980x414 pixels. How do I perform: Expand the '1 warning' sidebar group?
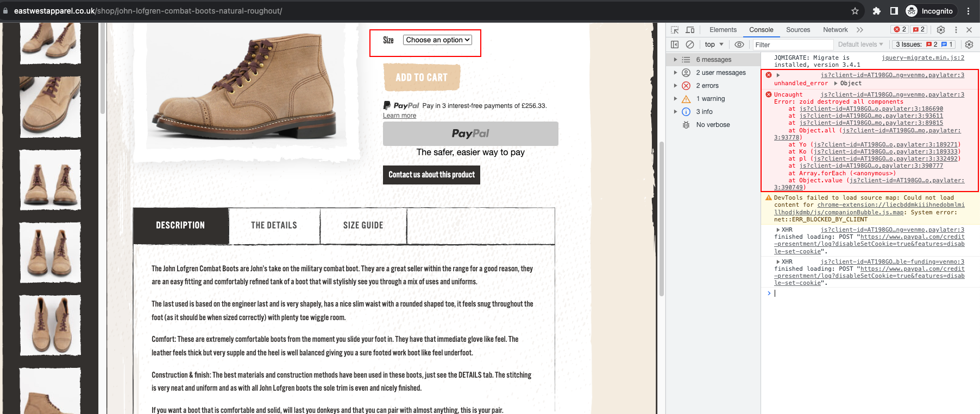coord(676,99)
